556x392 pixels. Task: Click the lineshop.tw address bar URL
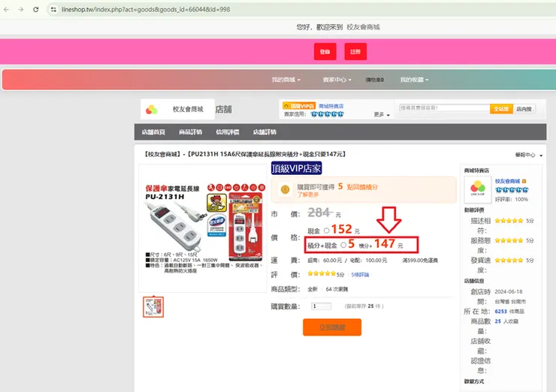coord(146,10)
